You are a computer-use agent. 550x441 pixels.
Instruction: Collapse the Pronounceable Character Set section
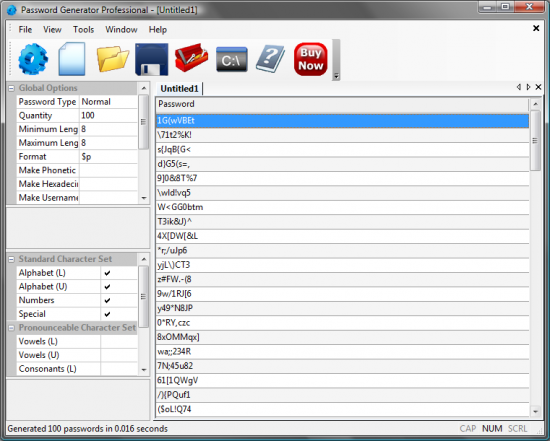pos(11,328)
